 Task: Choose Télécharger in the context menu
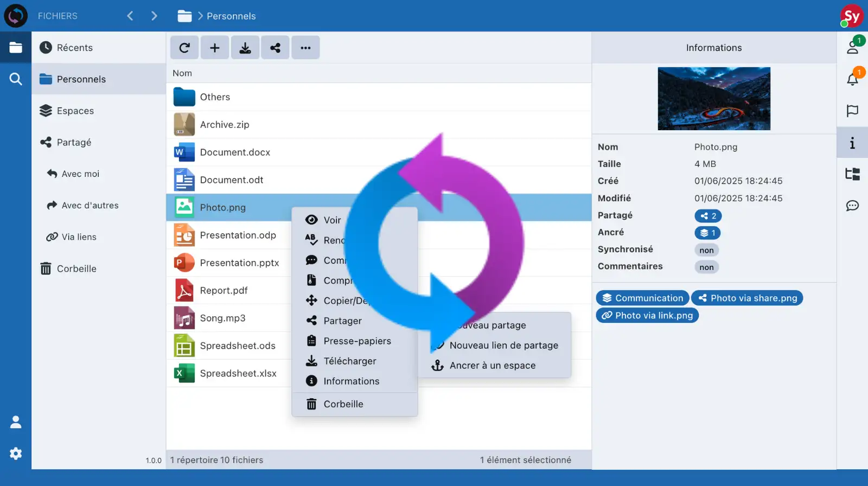(x=354, y=361)
